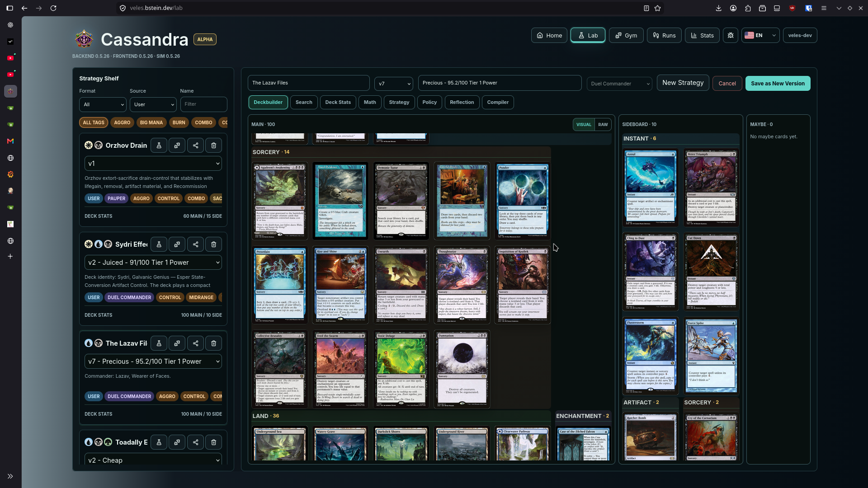Click the Cancel button
Screen dimensions: 868x488
coord(727,84)
